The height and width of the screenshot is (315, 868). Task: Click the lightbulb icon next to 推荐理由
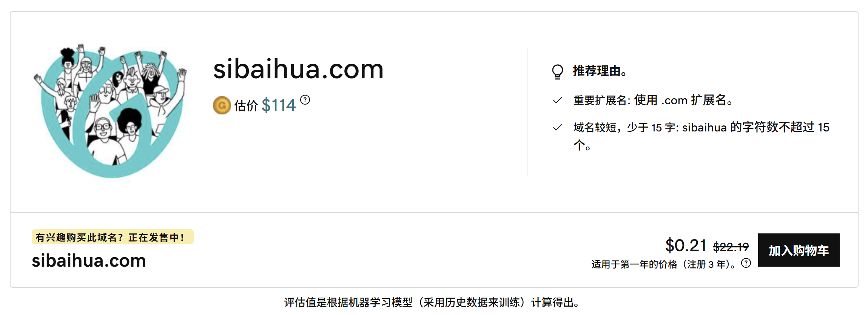pos(557,72)
